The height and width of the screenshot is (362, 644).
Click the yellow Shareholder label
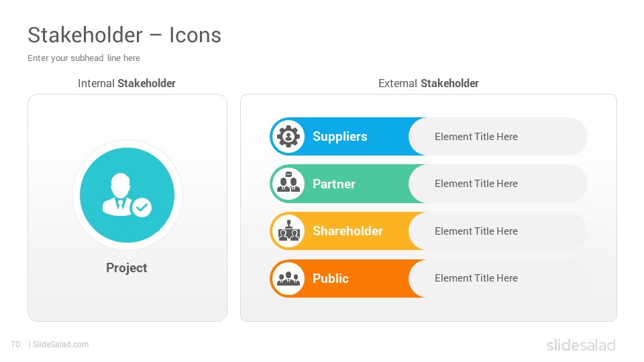coord(347,231)
